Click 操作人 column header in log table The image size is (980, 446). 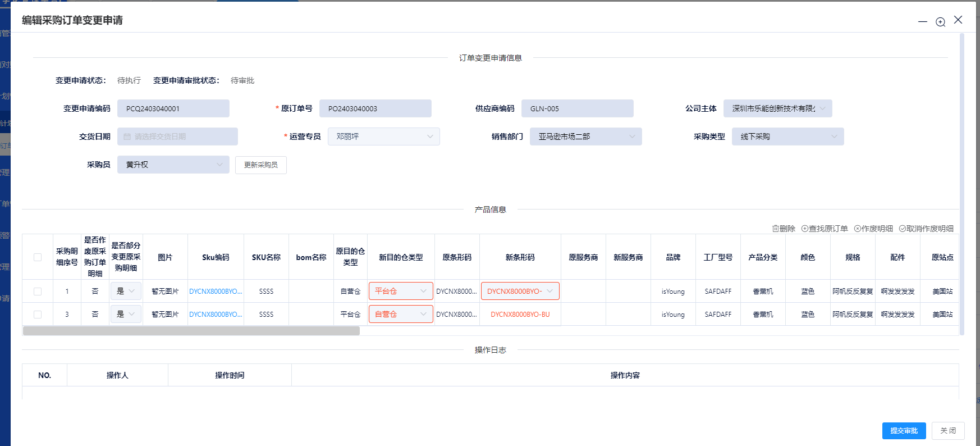117,375
